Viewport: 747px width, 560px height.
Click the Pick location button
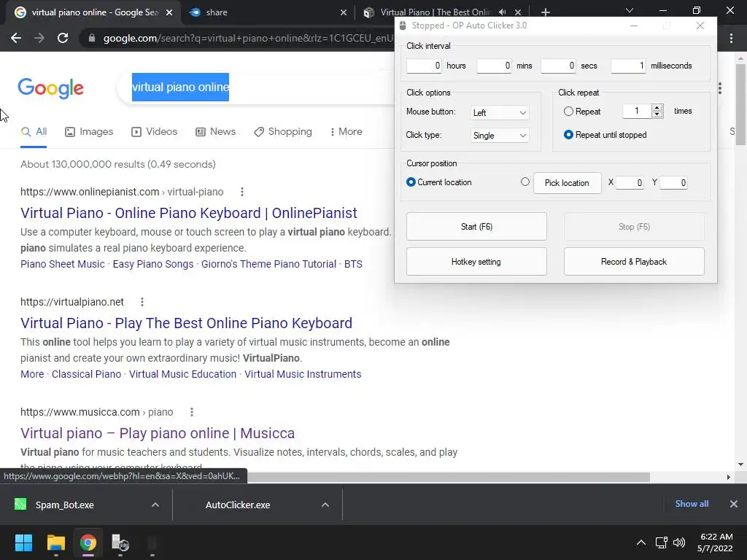(x=567, y=183)
